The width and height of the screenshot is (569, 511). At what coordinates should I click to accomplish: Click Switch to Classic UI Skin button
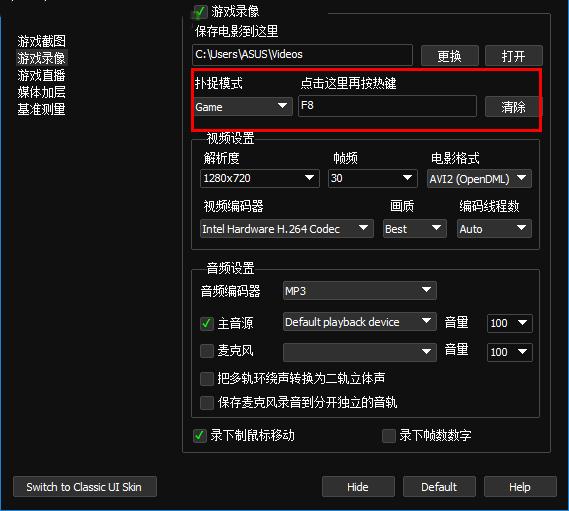pyautogui.click(x=85, y=487)
